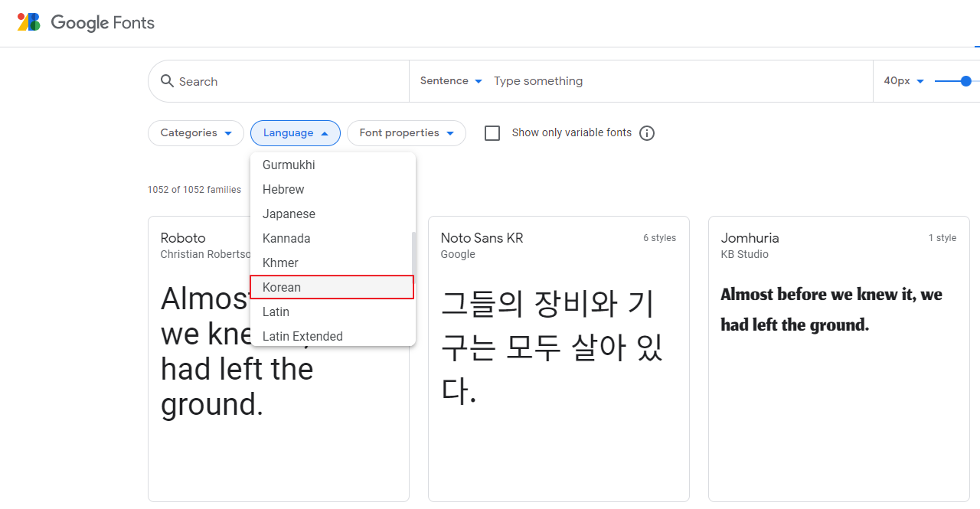Click the '1 style' label
Image resolution: width=980 pixels, height=509 pixels.
pyautogui.click(x=942, y=238)
